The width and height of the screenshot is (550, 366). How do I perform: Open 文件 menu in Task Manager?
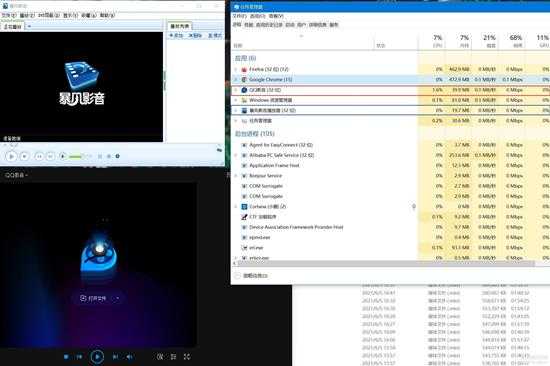[240, 16]
